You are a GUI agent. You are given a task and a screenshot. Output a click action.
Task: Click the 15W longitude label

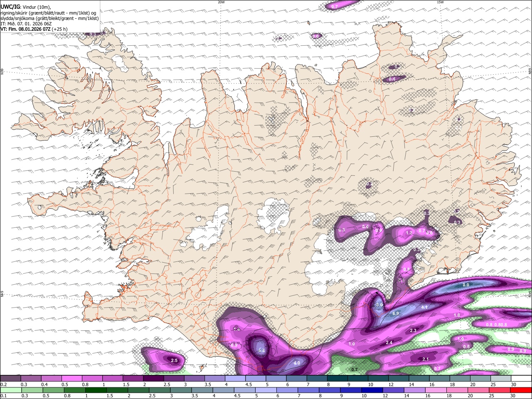[x=440, y=2]
